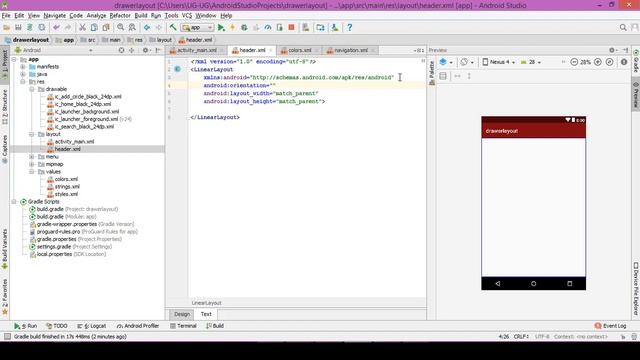Screen dimensions: 640x360
Task: Open the VCS menu
Action: (187, 16)
